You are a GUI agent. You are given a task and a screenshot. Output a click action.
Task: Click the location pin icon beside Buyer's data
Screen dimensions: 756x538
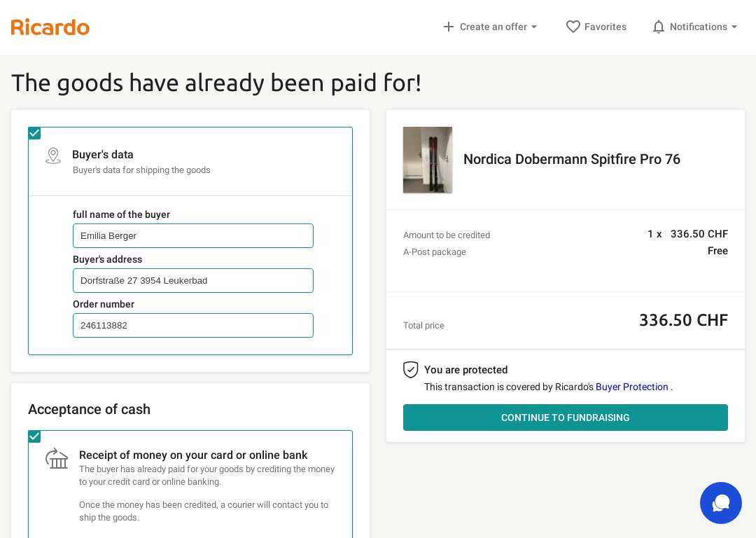click(53, 156)
